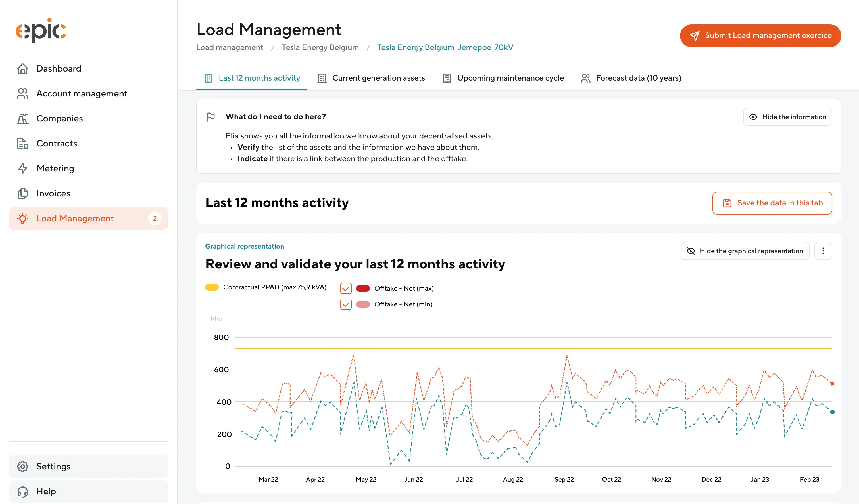This screenshot has width=859, height=504.
Task: Uncheck the Offtake - Net (min) checkbox
Action: (346, 304)
